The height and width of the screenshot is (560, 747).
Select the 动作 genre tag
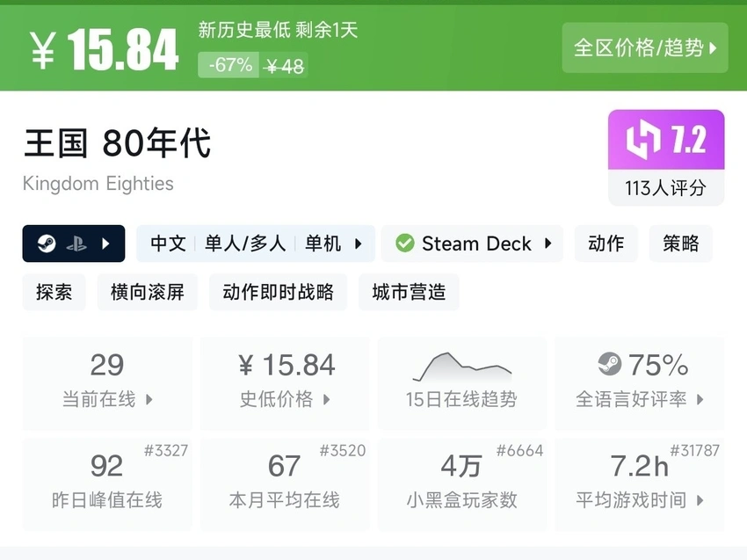tap(606, 244)
